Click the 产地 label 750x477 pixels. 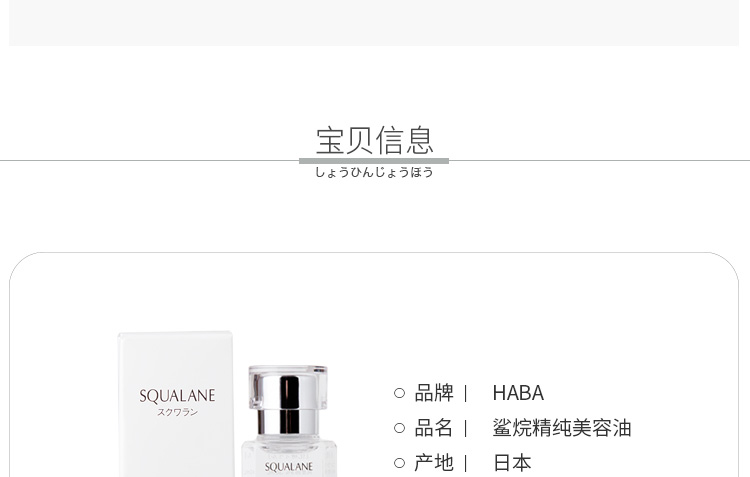coord(434,463)
